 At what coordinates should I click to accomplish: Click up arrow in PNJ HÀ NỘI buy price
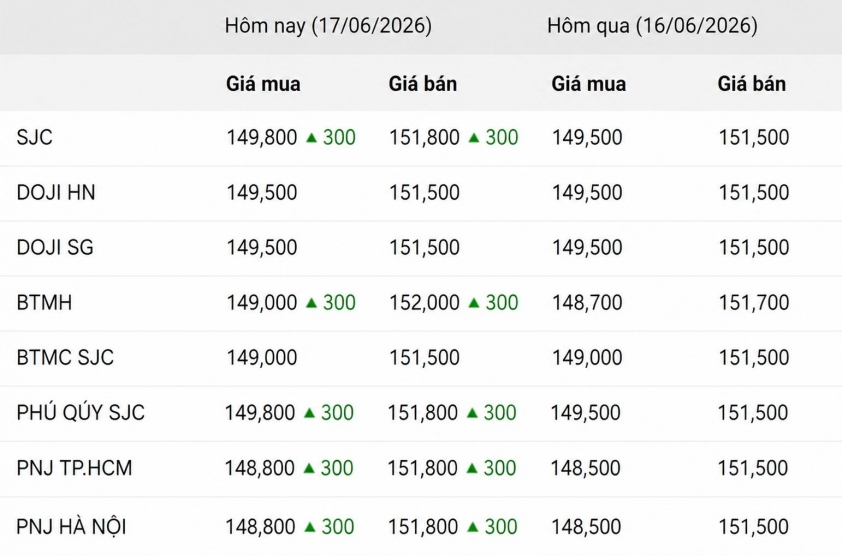pos(310,527)
